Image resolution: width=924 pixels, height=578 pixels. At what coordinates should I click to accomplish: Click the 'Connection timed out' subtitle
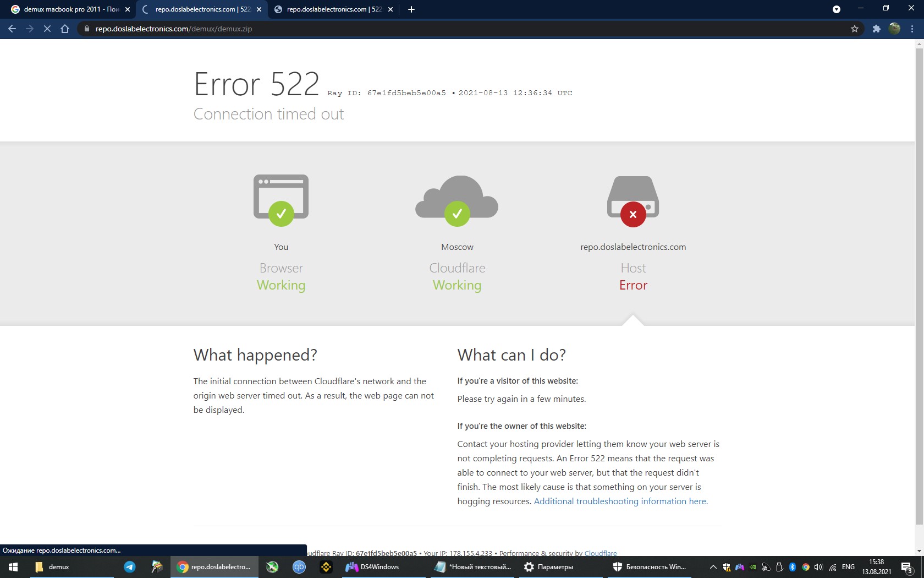pyautogui.click(x=268, y=114)
